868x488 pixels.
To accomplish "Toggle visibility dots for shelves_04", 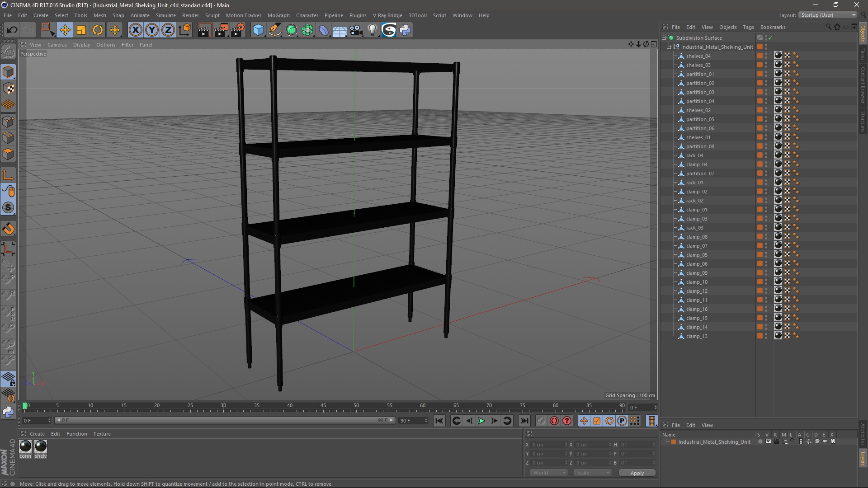I will (766, 56).
